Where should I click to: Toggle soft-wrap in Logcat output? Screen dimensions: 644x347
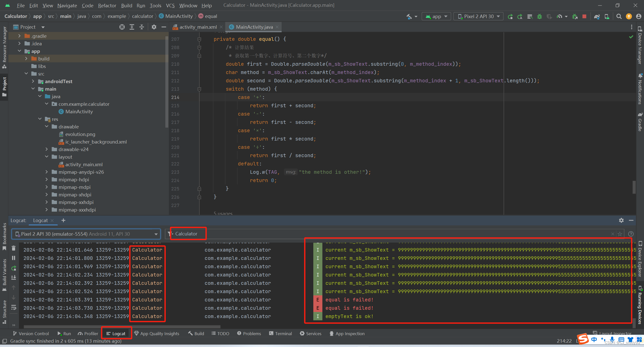point(14,307)
